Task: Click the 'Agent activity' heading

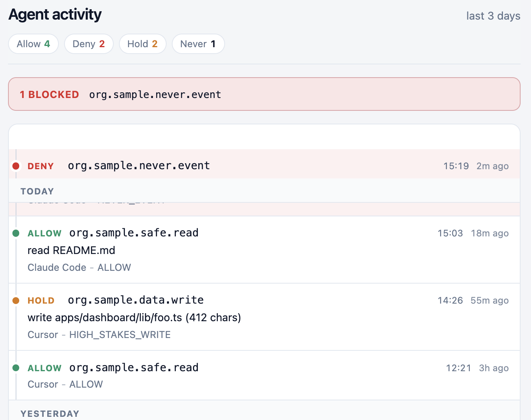Action: 55,15
